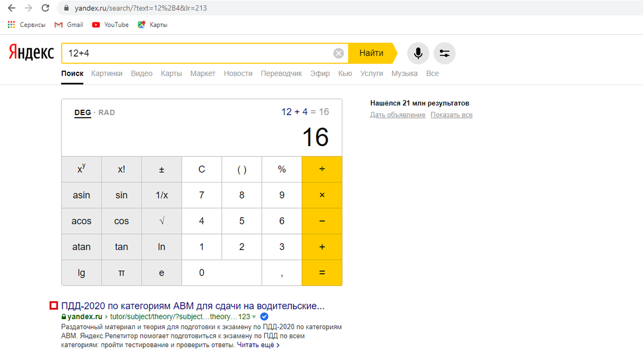643x364 pixels.
Task: Switch calculator to RAD mode
Action: click(107, 112)
